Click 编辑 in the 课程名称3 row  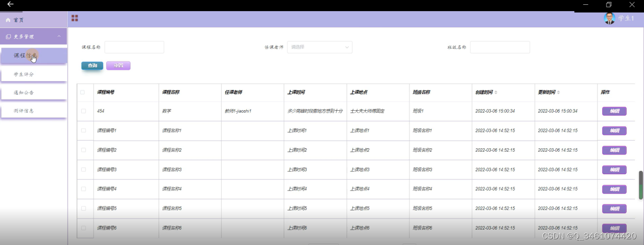coord(614,169)
